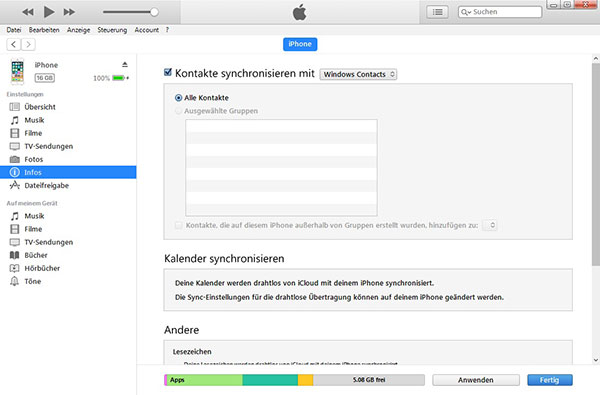Click the empty groups list box
The image size is (600, 395).
coord(281,168)
